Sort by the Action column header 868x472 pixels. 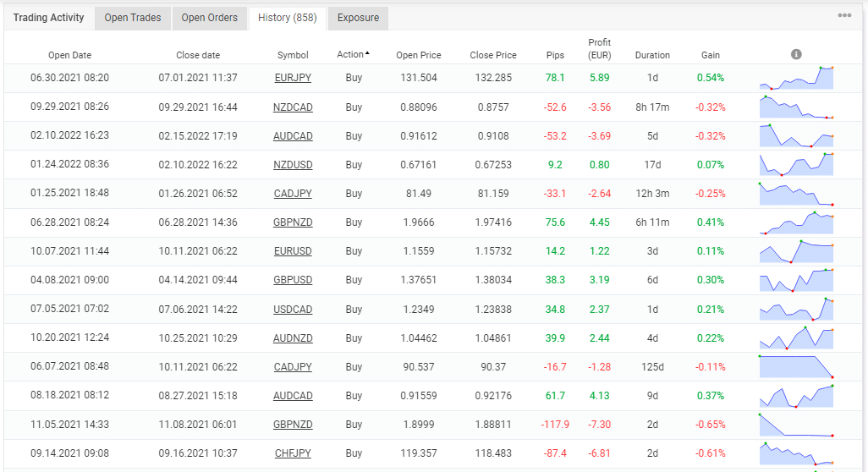(353, 55)
